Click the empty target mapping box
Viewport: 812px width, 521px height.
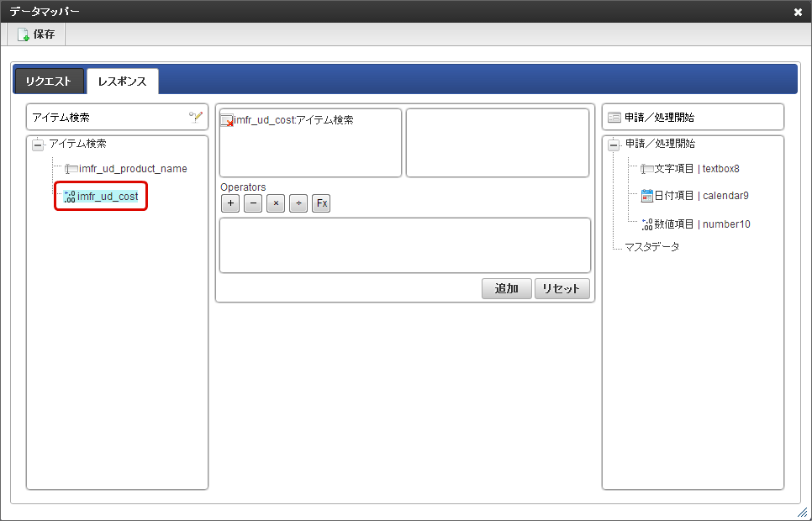(498, 143)
